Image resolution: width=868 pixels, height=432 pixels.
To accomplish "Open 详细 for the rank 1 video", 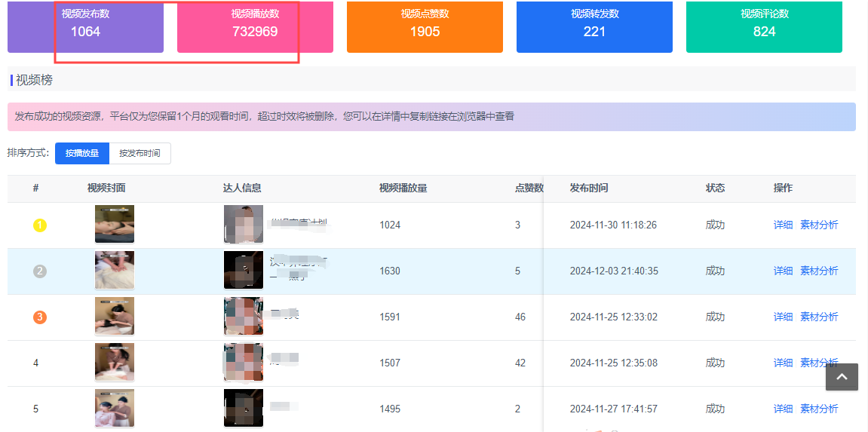I will 783,225.
